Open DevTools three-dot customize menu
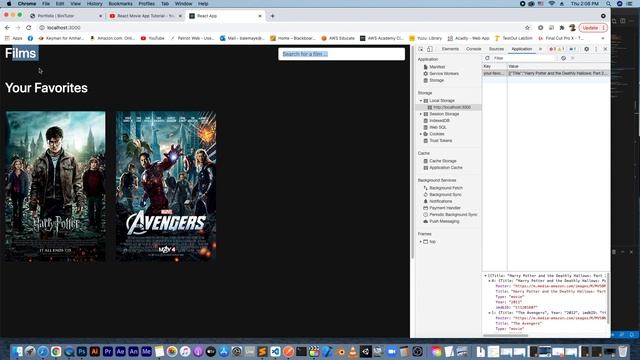Image resolution: width=640 pixels, height=360 pixels. pos(596,49)
